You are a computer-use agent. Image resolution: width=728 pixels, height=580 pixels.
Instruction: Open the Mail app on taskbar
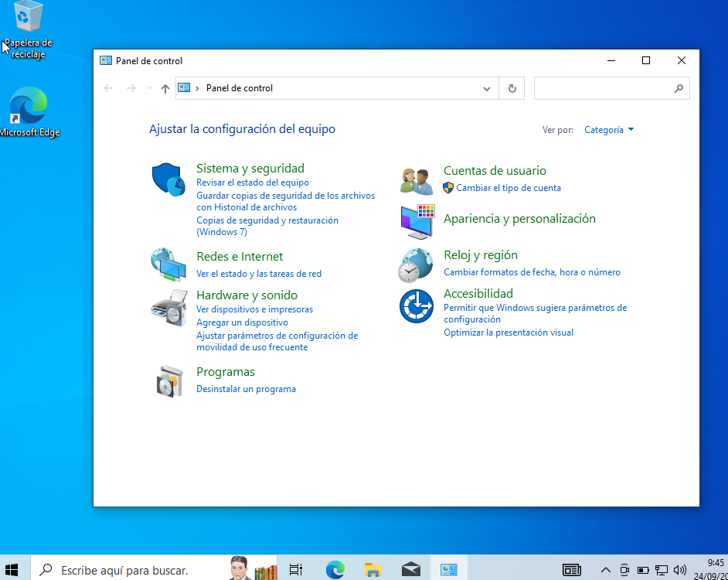click(x=411, y=569)
